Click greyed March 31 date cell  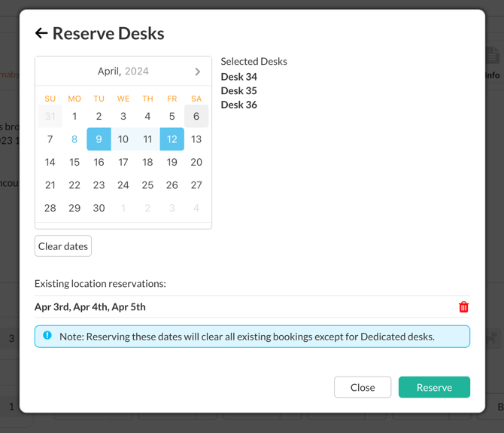(50, 116)
